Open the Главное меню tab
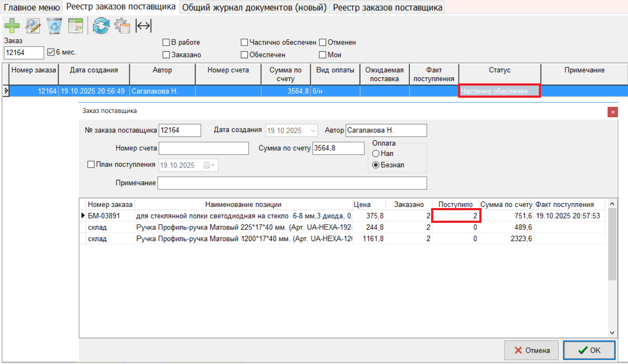628x364 pixels. [32, 7]
